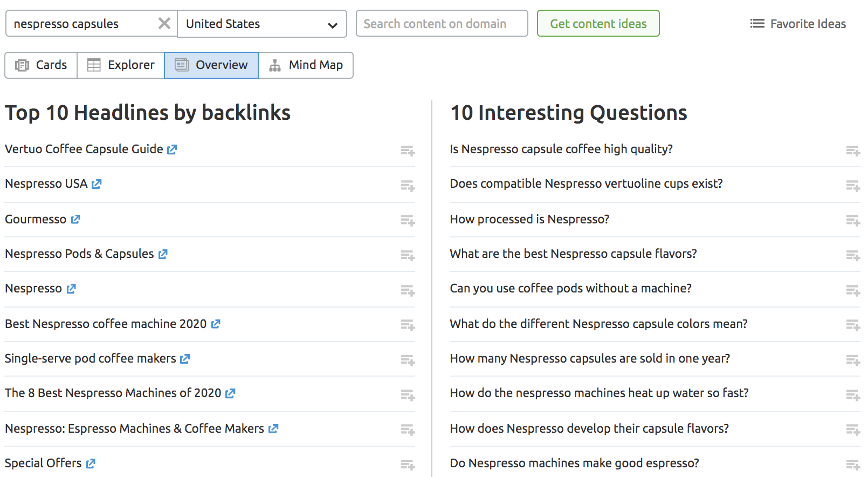Add 'Is Nespresso capsule coffee high quality?' to favorites
Screen dimensions: 868x477
point(853,151)
